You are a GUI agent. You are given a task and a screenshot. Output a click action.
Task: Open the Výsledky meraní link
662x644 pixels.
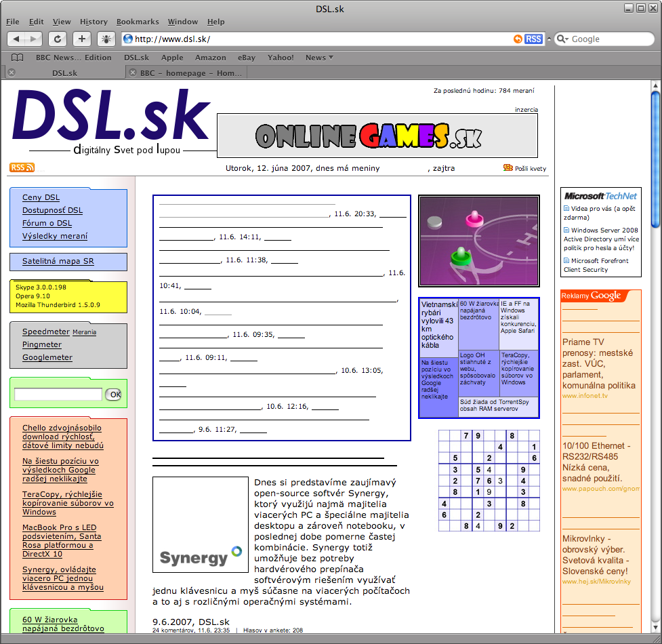pyautogui.click(x=55, y=236)
